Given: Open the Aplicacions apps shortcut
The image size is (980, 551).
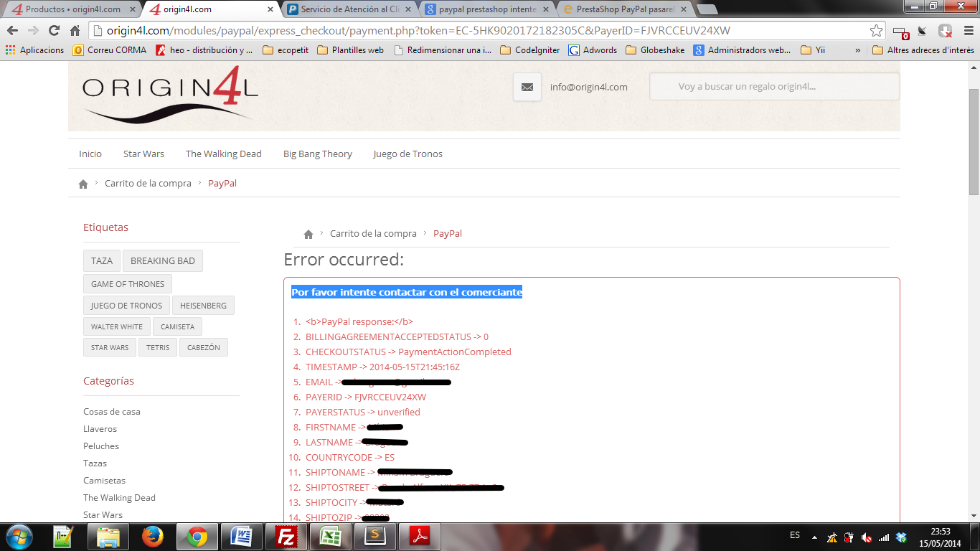Looking at the screenshot, I should [x=34, y=50].
